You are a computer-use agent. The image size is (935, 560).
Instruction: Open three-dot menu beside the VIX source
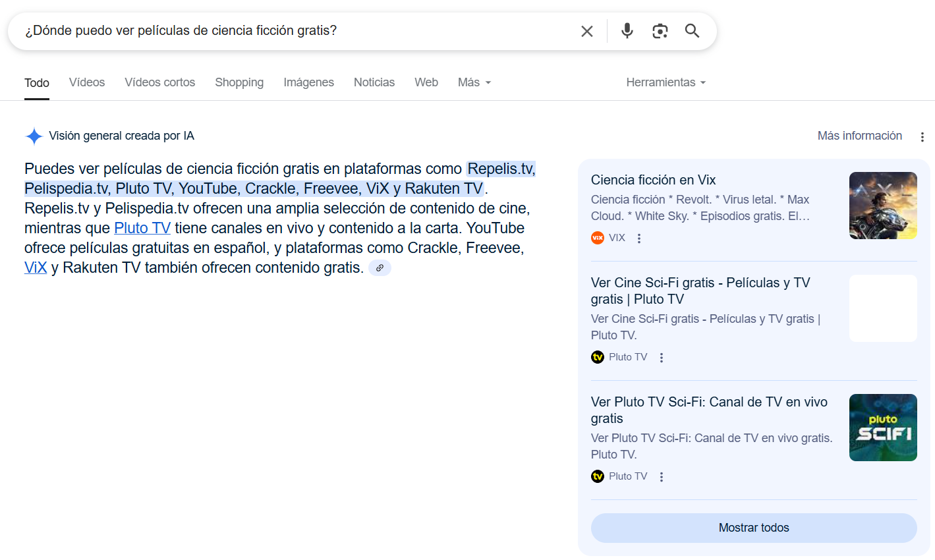pos(638,238)
